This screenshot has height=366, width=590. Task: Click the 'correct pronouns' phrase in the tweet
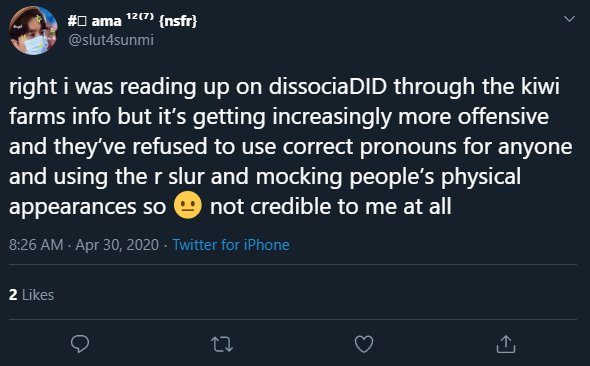370,146
